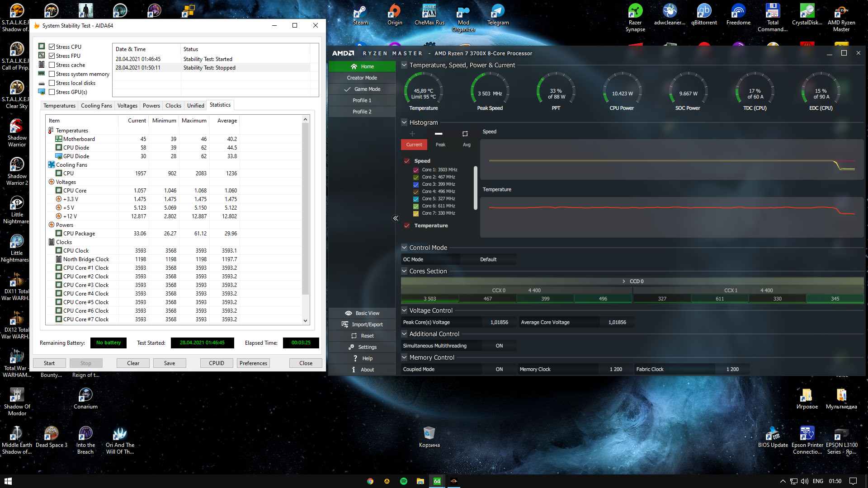Uncheck the Stress FPU checkbox

52,56
